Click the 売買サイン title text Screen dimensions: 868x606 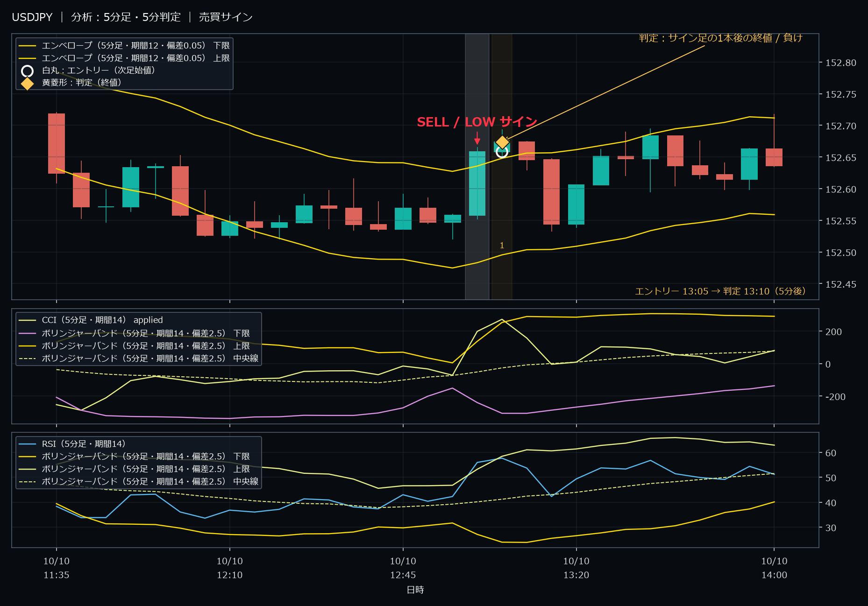[226, 17]
